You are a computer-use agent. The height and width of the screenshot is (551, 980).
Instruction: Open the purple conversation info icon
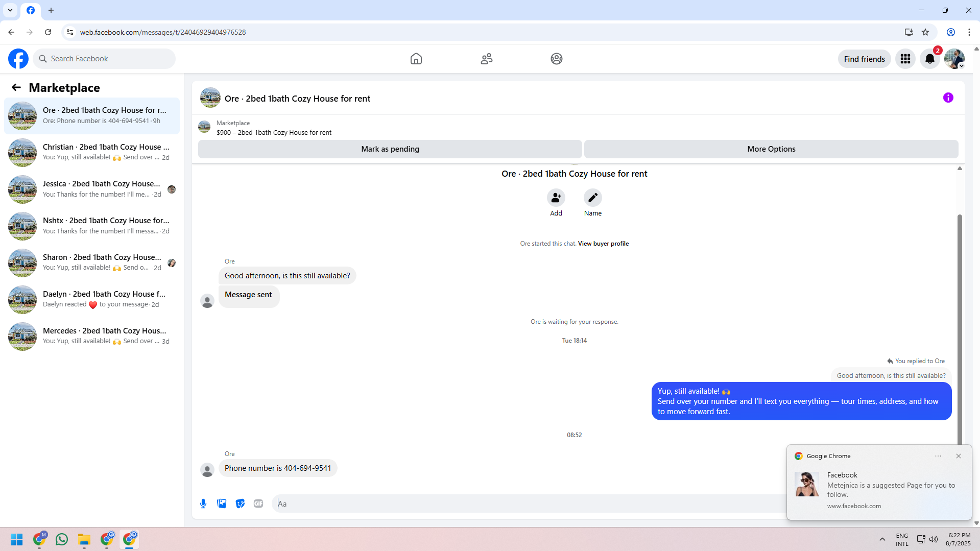pyautogui.click(x=948, y=98)
